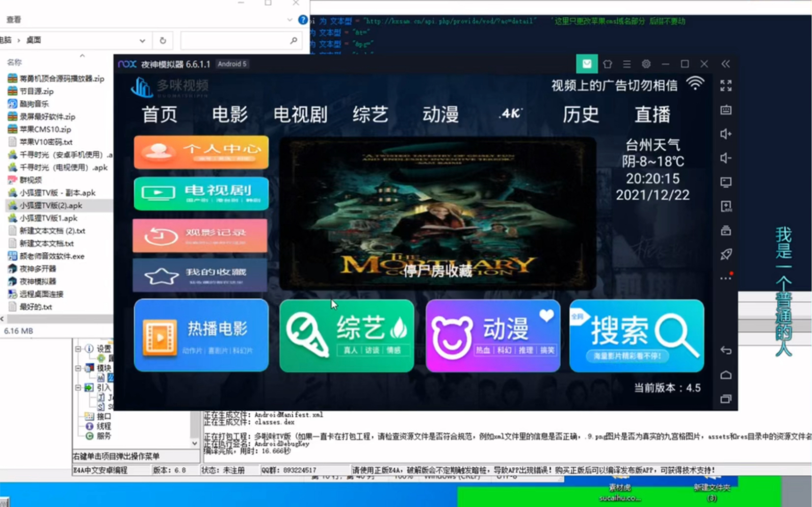The width and height of the screenshot is (812, 507).
Task: Open the 历史 tab
Action: click(581, 115)
